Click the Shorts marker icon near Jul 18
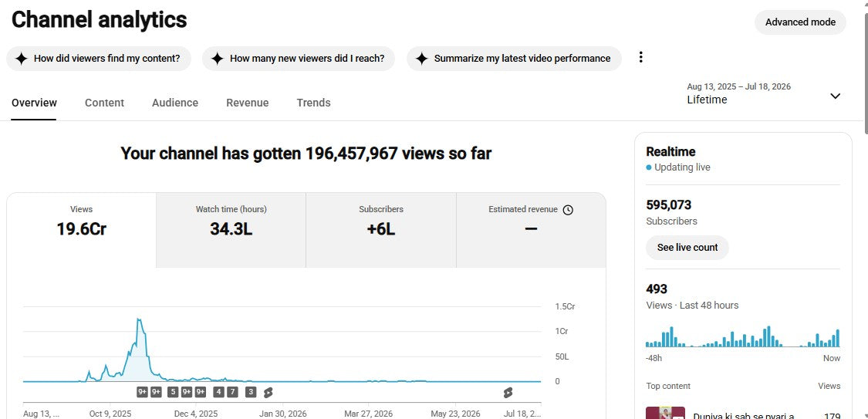The image size is (868, 419). tap(508, 393)
